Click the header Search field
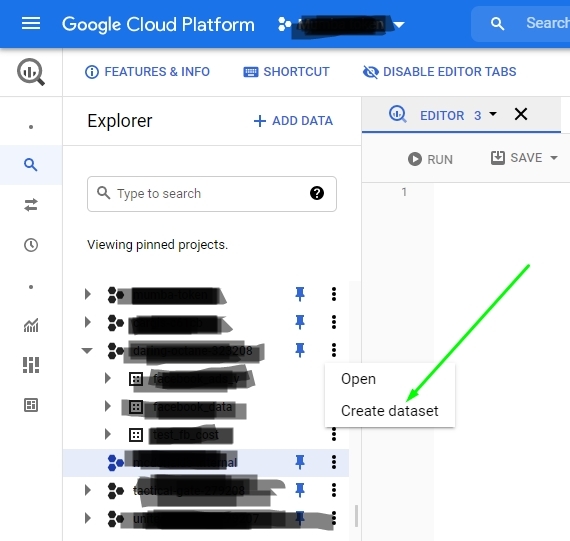Screen dimensions: 570x541 [521, 24]
